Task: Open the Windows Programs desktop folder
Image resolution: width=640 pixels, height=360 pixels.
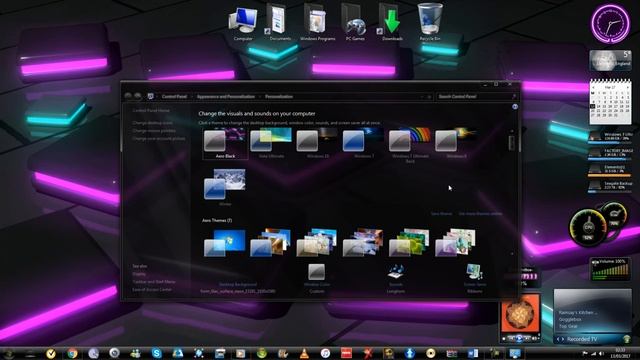Action: click(x=318, y=22)
